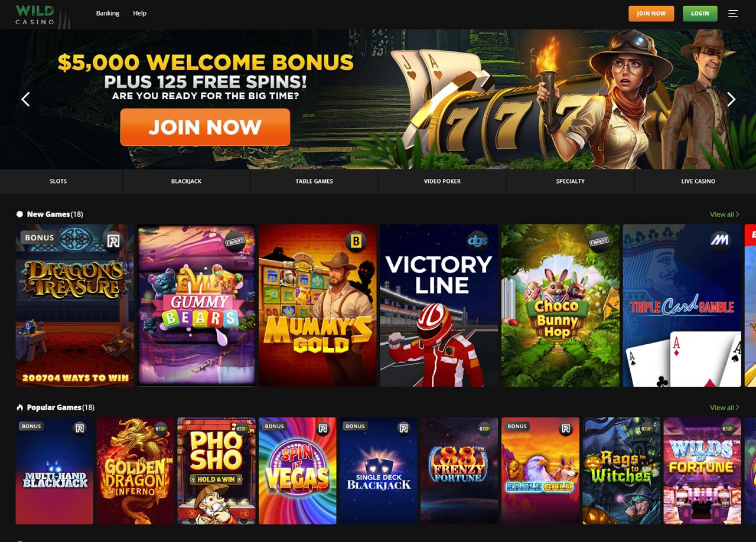Click the B provider badge on Mummy's Gold
The image size is (756, 542).
[356, 240]
